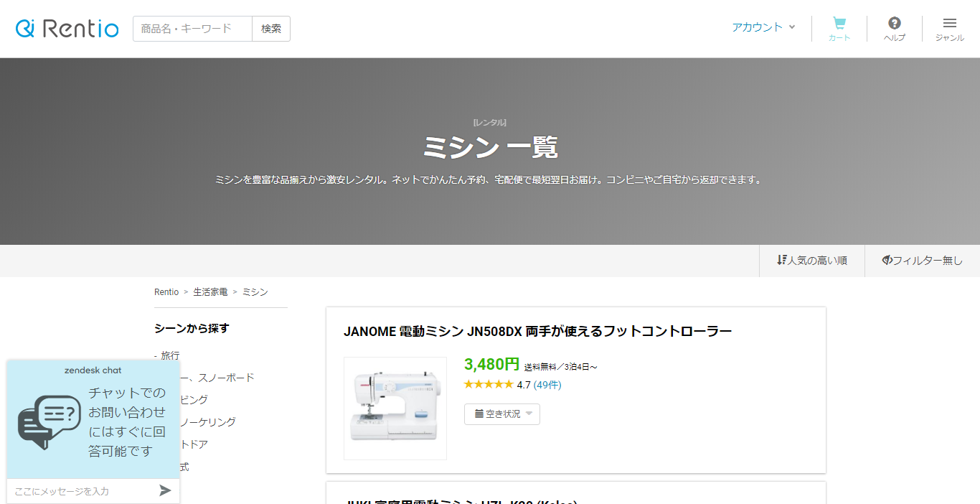The height and width of the screenshot is (504, 980).
Task: Open the shopping cart
Action: (839, 29)
